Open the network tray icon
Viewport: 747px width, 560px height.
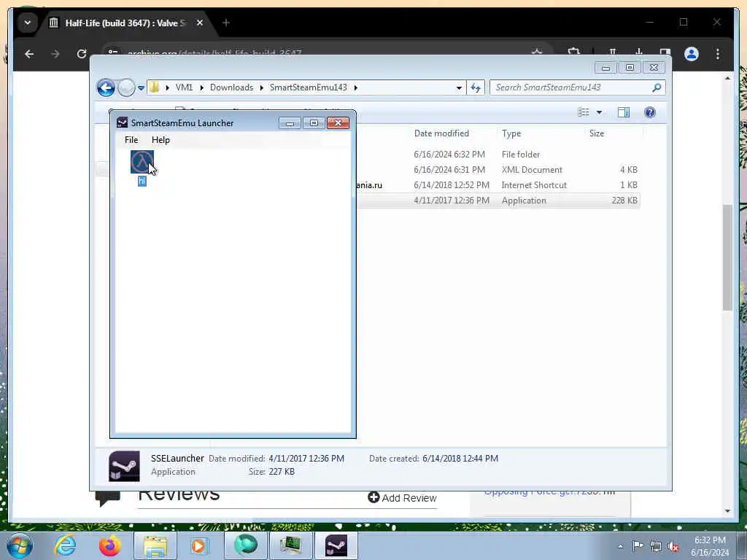656,547
